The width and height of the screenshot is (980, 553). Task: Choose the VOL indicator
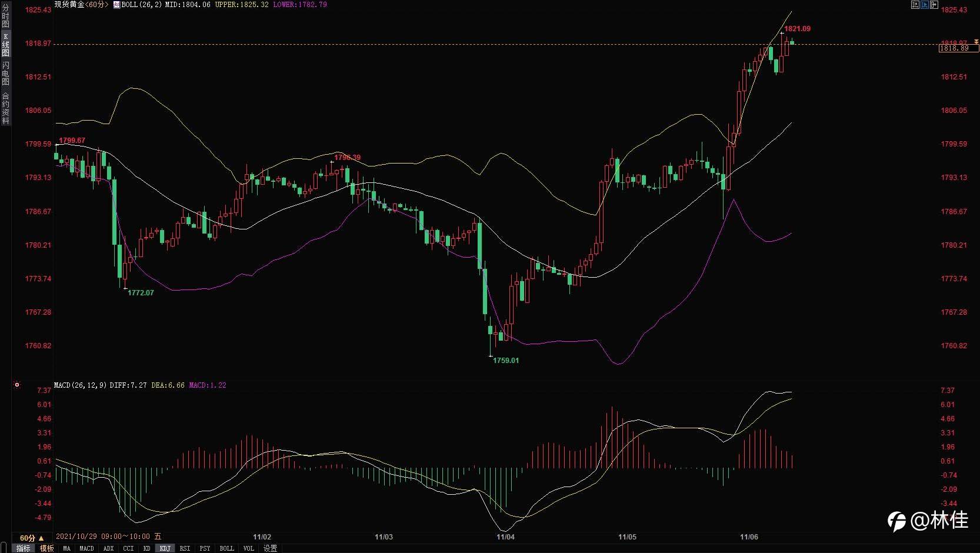click(x=248, y=548)
